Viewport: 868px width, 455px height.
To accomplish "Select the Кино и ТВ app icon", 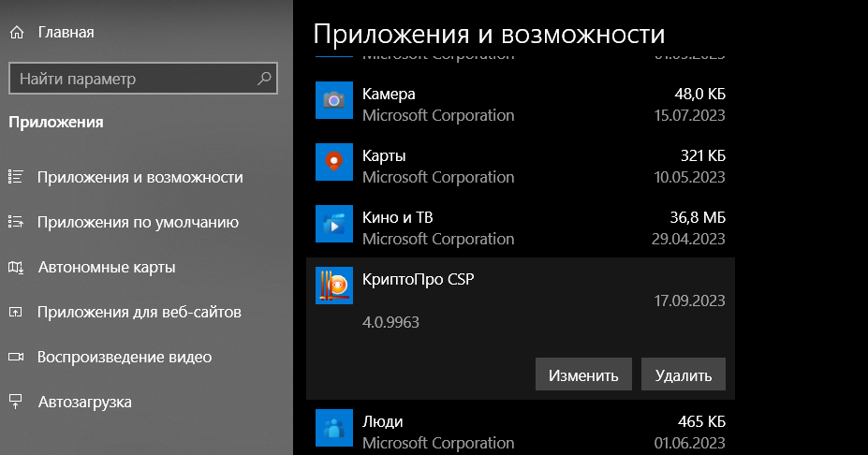I will [x=333, y=224].
